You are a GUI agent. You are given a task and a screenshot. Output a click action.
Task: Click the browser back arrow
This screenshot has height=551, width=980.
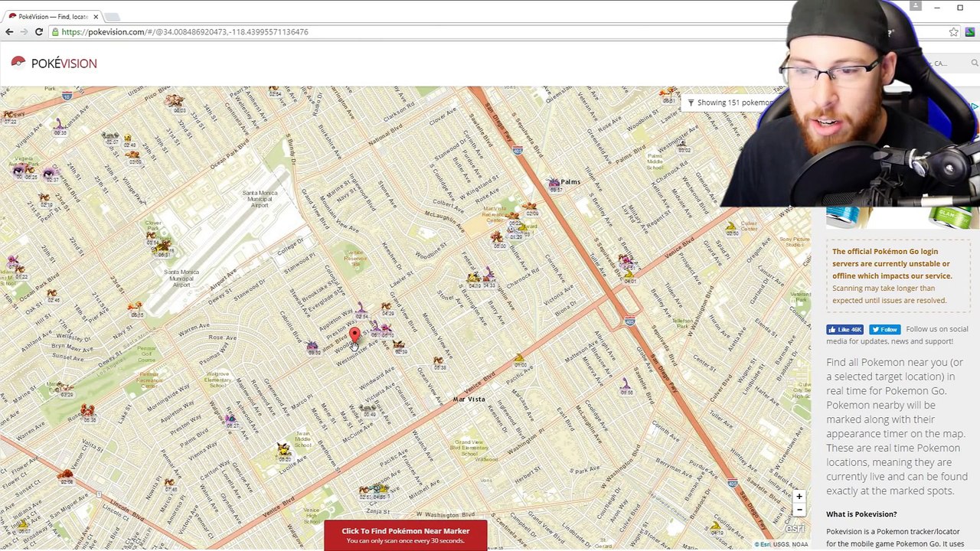9,32
